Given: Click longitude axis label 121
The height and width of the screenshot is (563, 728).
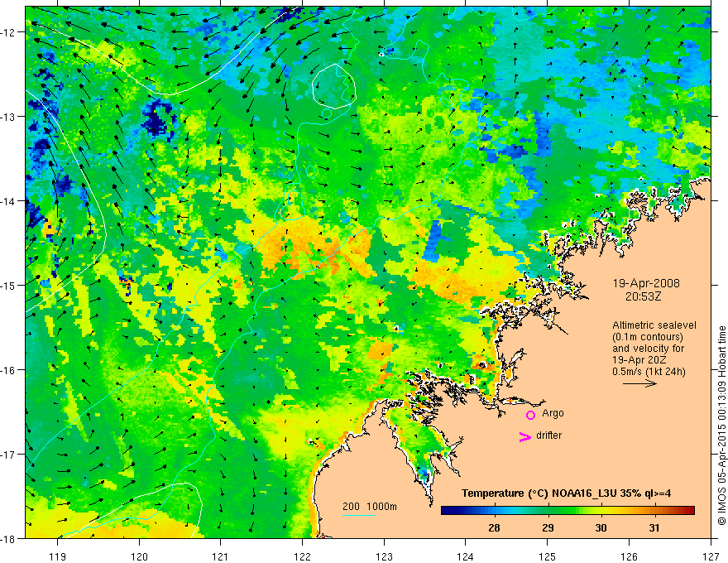Looking at the screenshot, I should point(221,556).
